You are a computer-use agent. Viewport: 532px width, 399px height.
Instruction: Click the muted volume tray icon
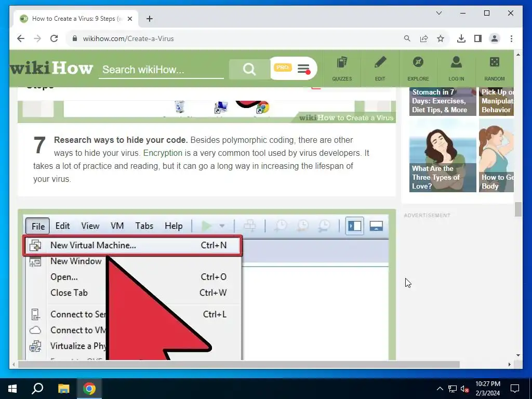pyautogui.click(x=465, y=389)
